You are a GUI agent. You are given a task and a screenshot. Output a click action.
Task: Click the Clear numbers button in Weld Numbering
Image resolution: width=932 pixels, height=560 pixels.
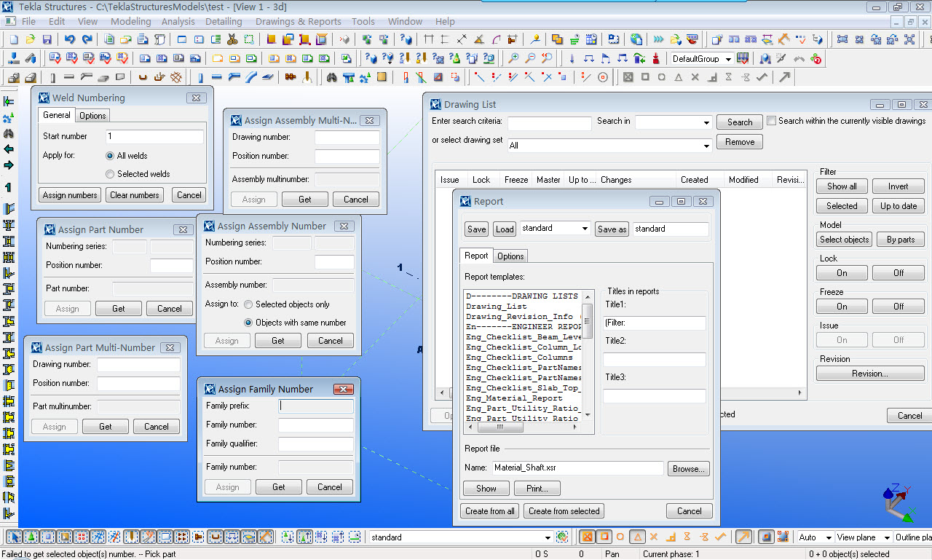[x=135, y=195]
